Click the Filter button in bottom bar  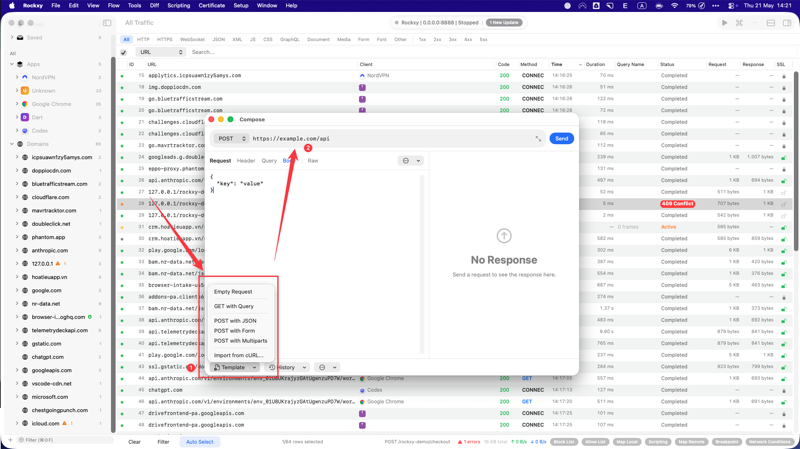163,442
